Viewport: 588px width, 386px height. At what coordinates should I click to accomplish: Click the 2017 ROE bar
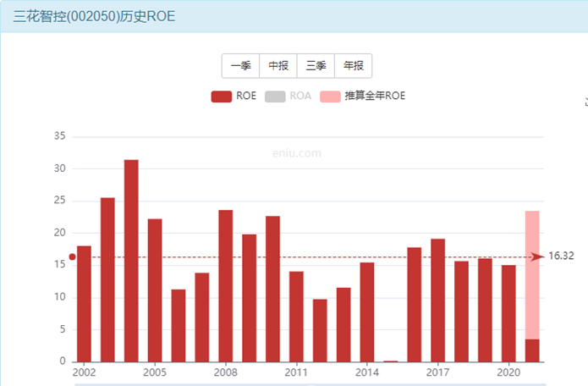tap(438, 301)
